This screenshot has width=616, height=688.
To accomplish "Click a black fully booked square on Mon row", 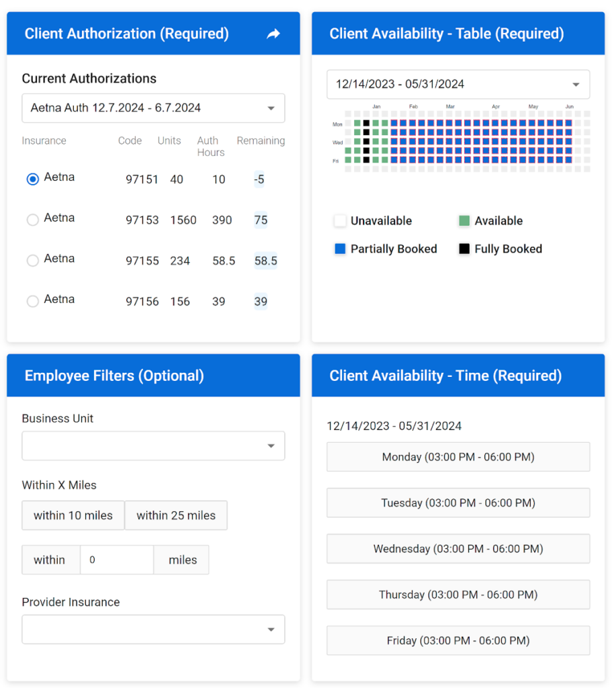I will pos(365,122).
